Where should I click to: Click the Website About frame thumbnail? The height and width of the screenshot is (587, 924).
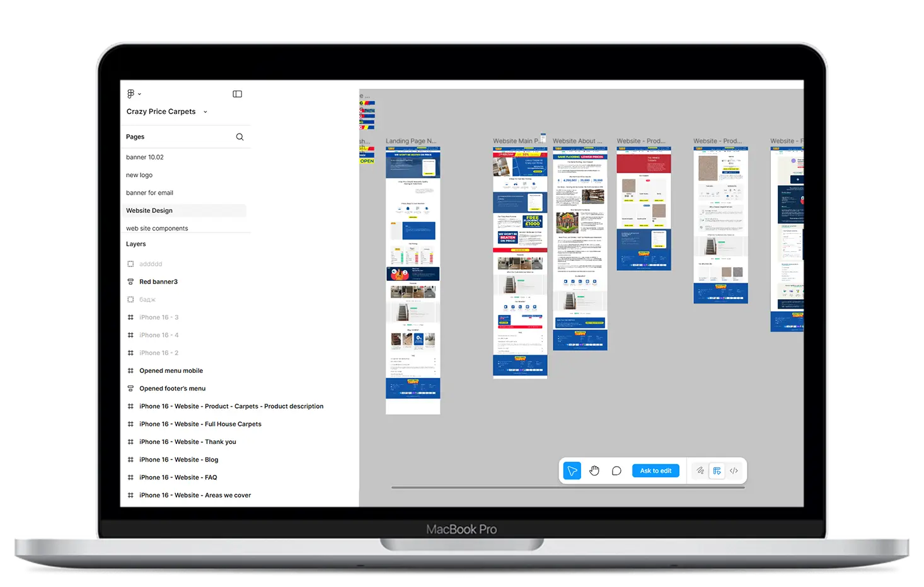[580, 248]
